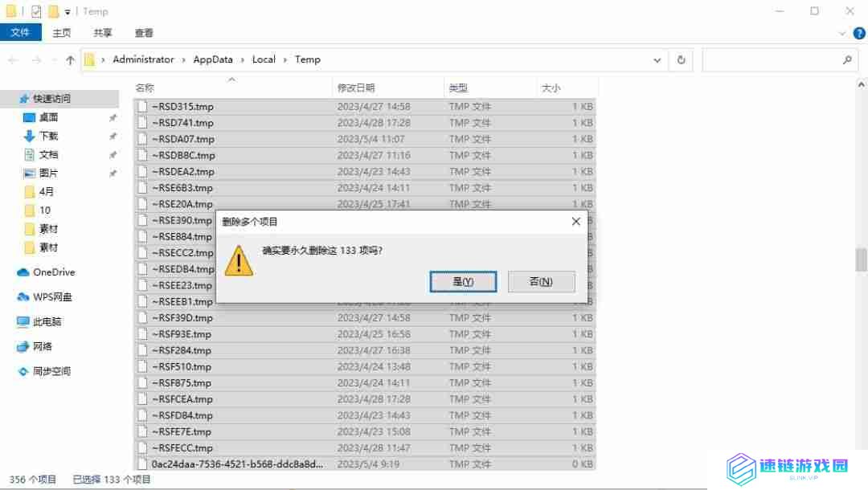Open 图片 in the navigation pane
The height and width of the screenshot is (490, 868).
click(48, 173)
